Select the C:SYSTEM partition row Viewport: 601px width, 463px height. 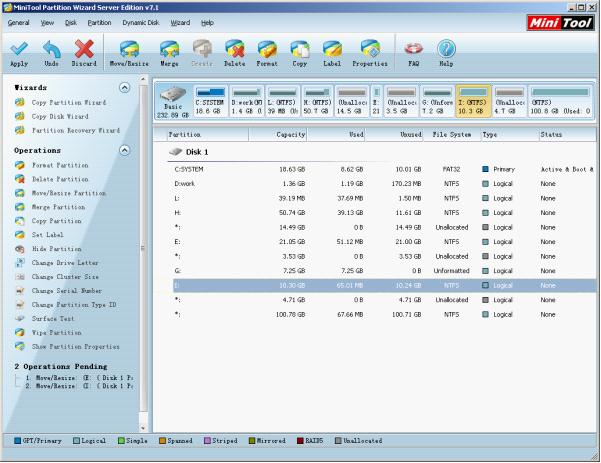384,169
